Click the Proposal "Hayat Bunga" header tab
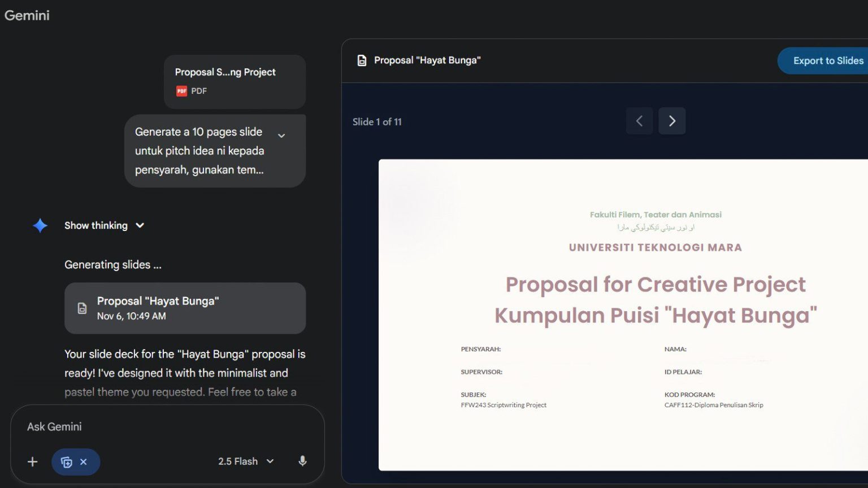Image resolution: width=868 pixels, height=488 pixels. 428,60
